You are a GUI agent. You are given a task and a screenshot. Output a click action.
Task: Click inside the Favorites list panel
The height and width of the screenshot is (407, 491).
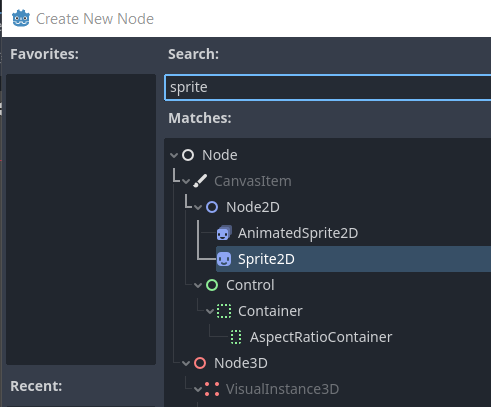pos(81,219)
